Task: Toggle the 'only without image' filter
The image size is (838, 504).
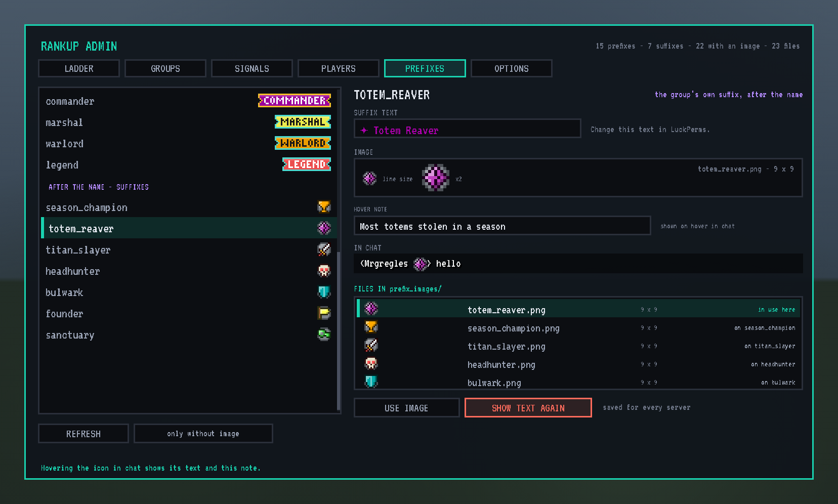Action: 203,434
